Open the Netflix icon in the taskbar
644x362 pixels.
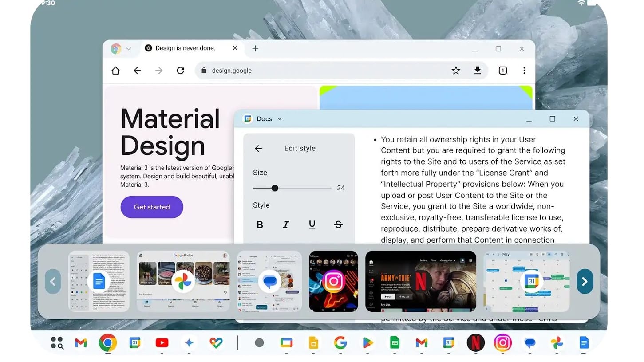click(475, 342)
